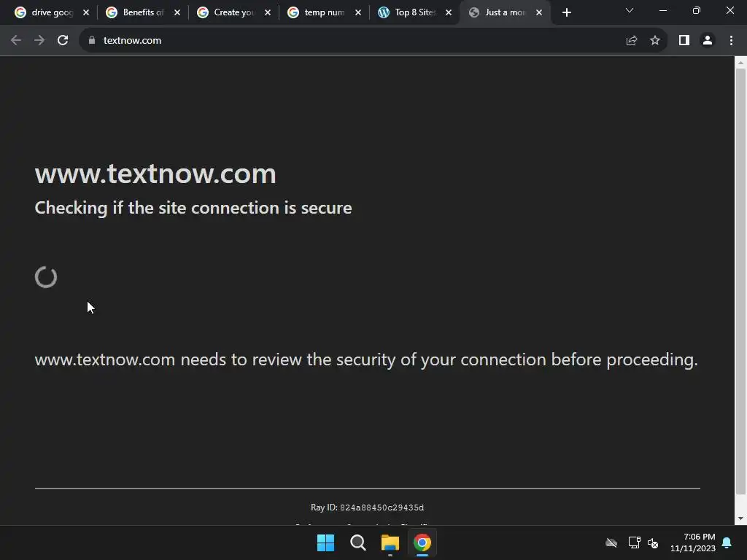Open the Windows Start menu
747x560 pixels.
(x=326, y=542)
